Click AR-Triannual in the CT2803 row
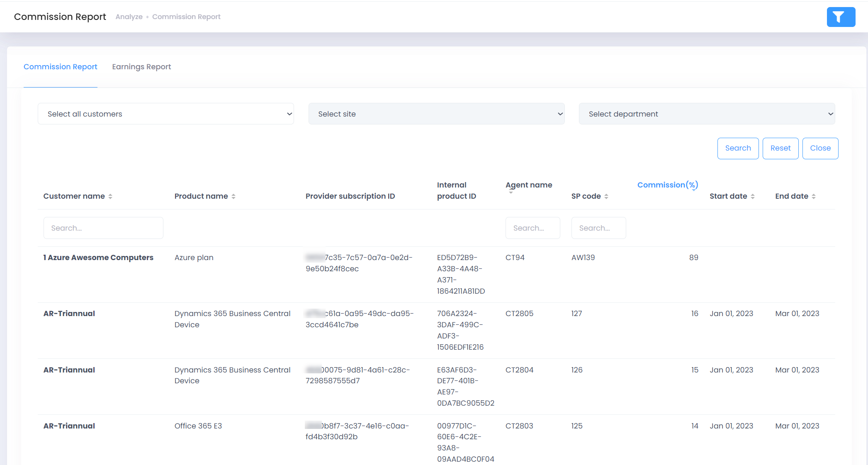This screenshot has width=868, height=465. (x=69, y=426)
